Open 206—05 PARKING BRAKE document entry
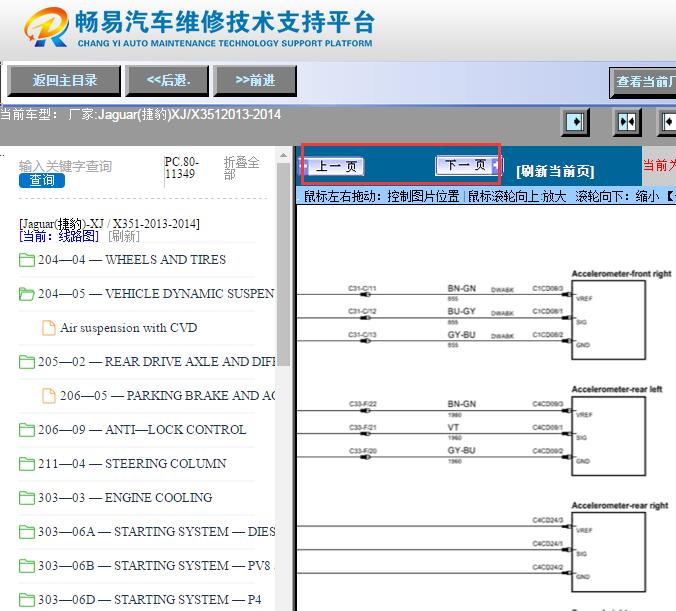676x611 pixels. [x=167, y=396]
